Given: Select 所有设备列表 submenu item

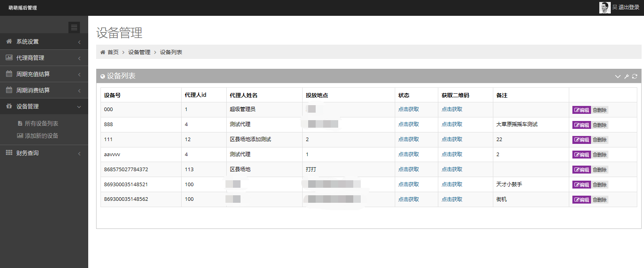Looking at the screenshot, I should pyautogui.click(x=42, y=123).
